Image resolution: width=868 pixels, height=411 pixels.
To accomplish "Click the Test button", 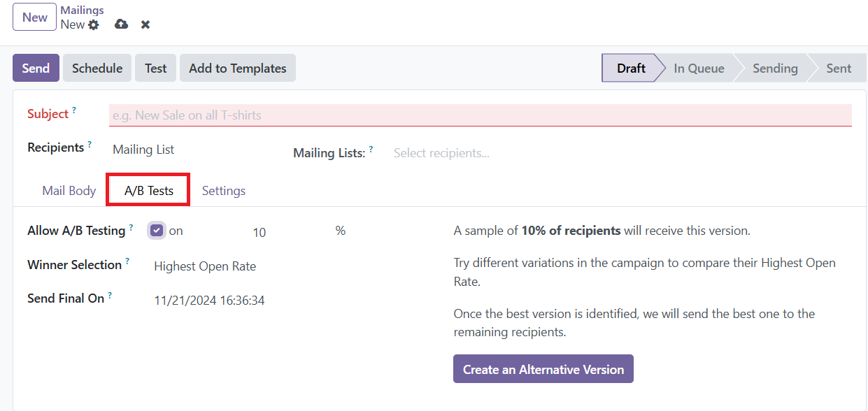I will pos(156,68).
